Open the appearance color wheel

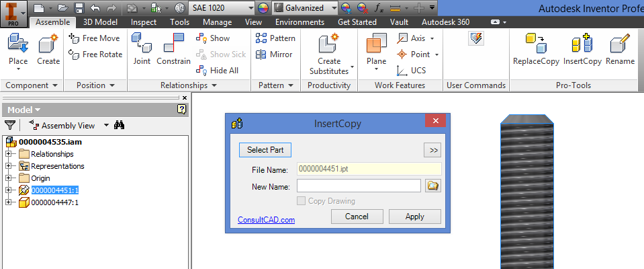[x=263, y=7]
